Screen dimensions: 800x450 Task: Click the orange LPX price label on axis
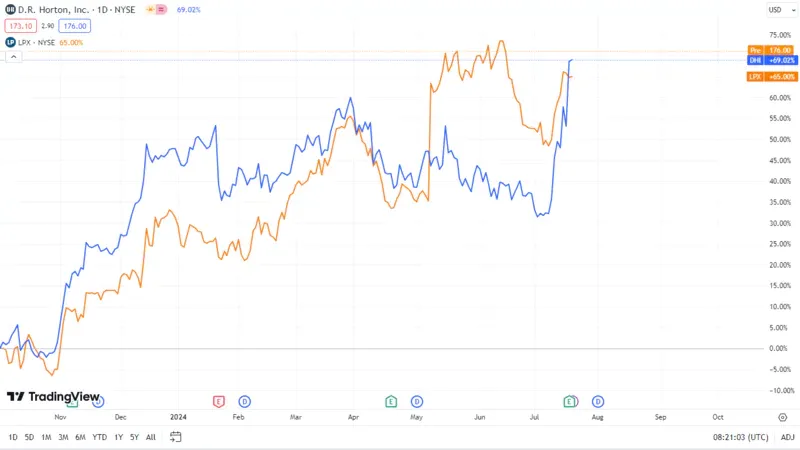(772, 77)
